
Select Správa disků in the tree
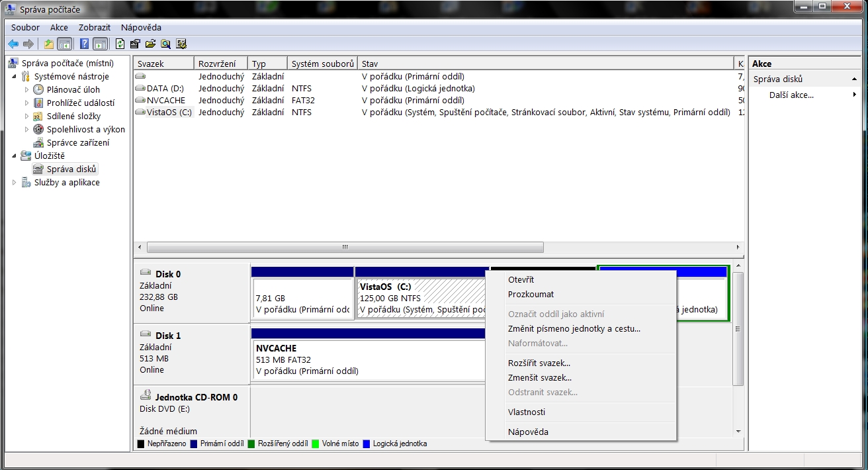[x=71, y=169]
